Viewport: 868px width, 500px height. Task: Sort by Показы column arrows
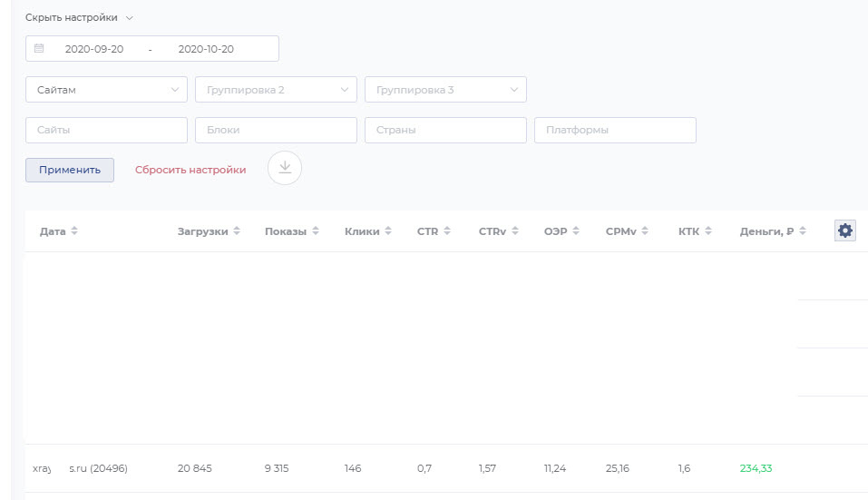pyautogui.click(x=316, y=232)
